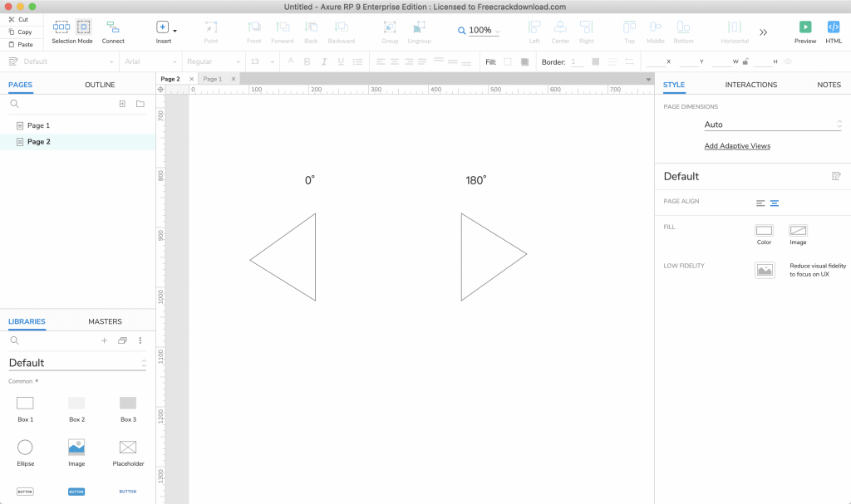The image size is (851, 504).
Task: Switch to the Interactions tab
Action: coord(750,85)
